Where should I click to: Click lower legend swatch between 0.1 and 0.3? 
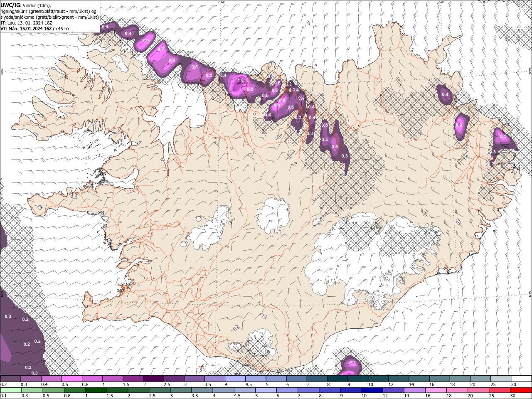pos(10,390)
